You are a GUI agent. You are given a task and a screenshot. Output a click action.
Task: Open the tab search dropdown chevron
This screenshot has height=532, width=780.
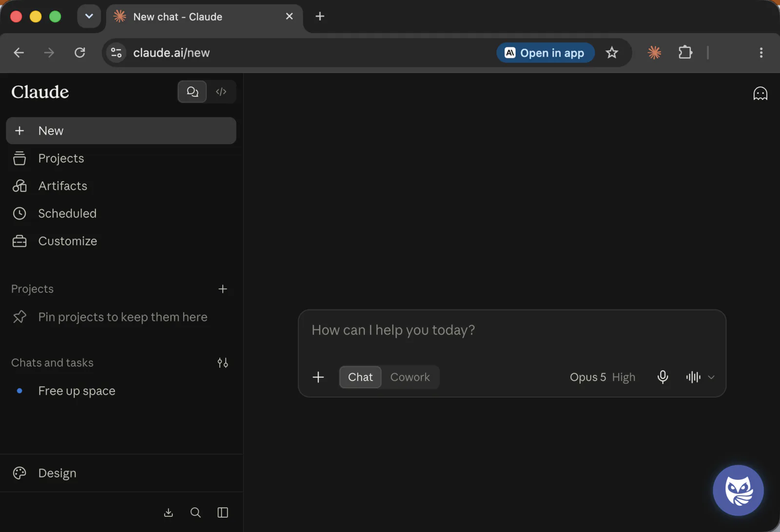tap(89, 17)
